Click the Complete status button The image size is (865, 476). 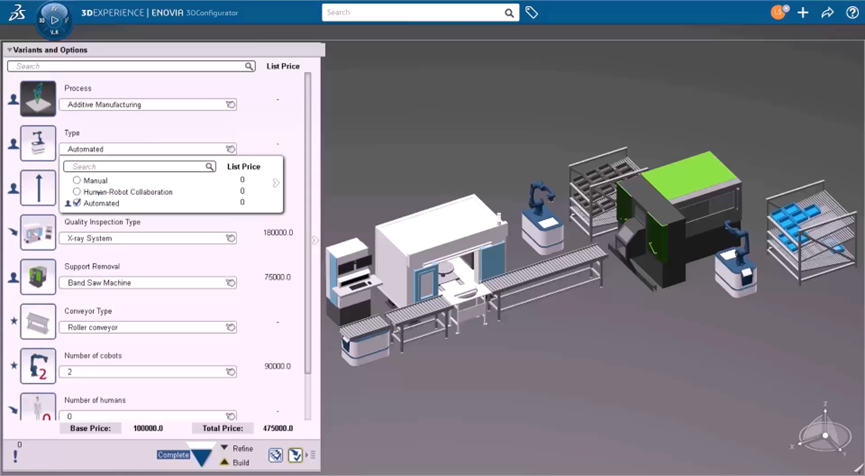click(173, 455)
